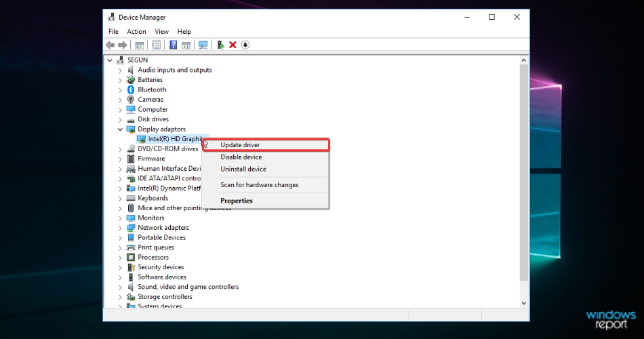Image resolution: width=644 pixels, height=339 pixels.
Task: Select the Print queues printer icon
Action: 131,247
